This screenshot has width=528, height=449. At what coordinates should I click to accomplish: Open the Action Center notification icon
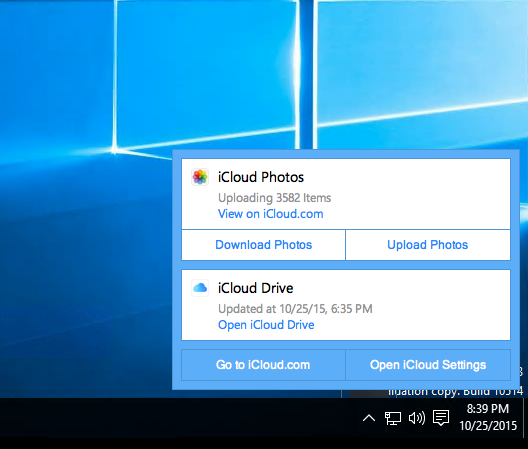pos(441,418)
